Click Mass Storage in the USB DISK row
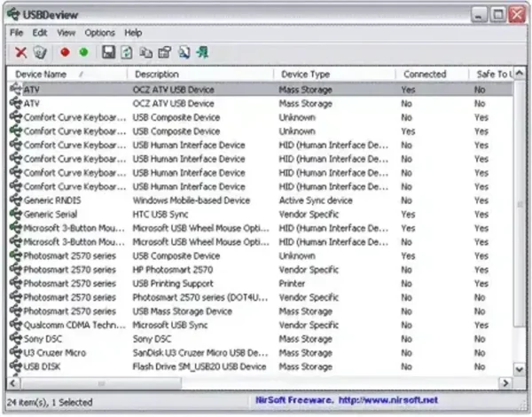The width and height of the screenshot is (532, 417). (305, 366)
